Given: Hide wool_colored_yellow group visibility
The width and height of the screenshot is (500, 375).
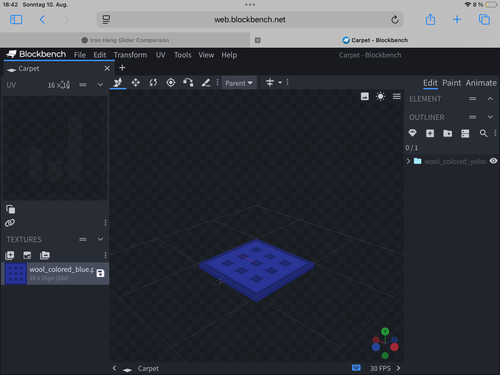Looking at the screenshot, I should point(493,161).
